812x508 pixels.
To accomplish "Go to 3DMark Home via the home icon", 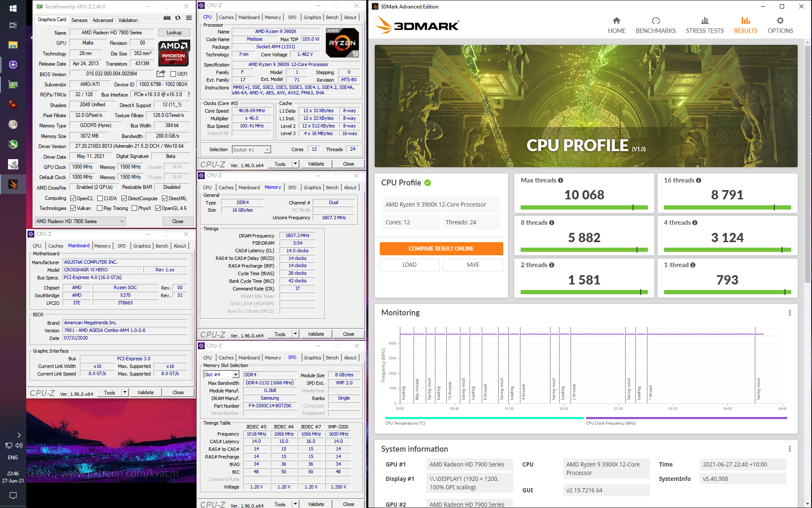I will coord(617,24).
